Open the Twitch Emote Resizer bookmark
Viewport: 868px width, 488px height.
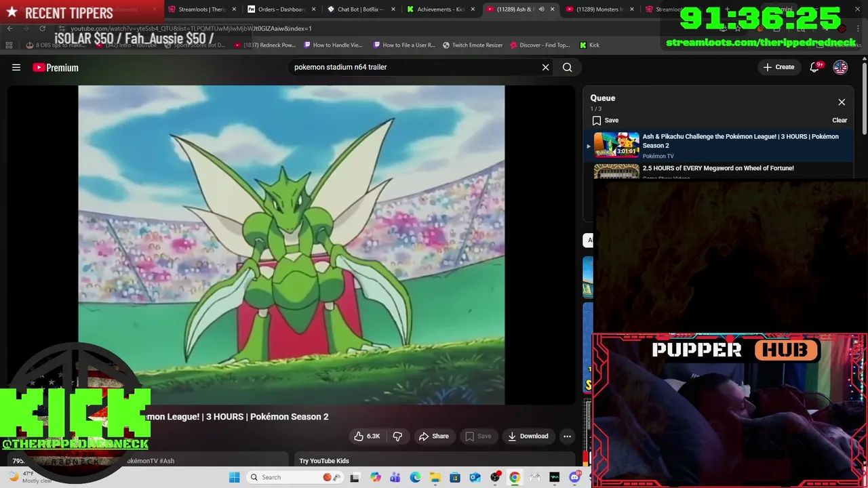pyautogui.click(x=473, y=45)
